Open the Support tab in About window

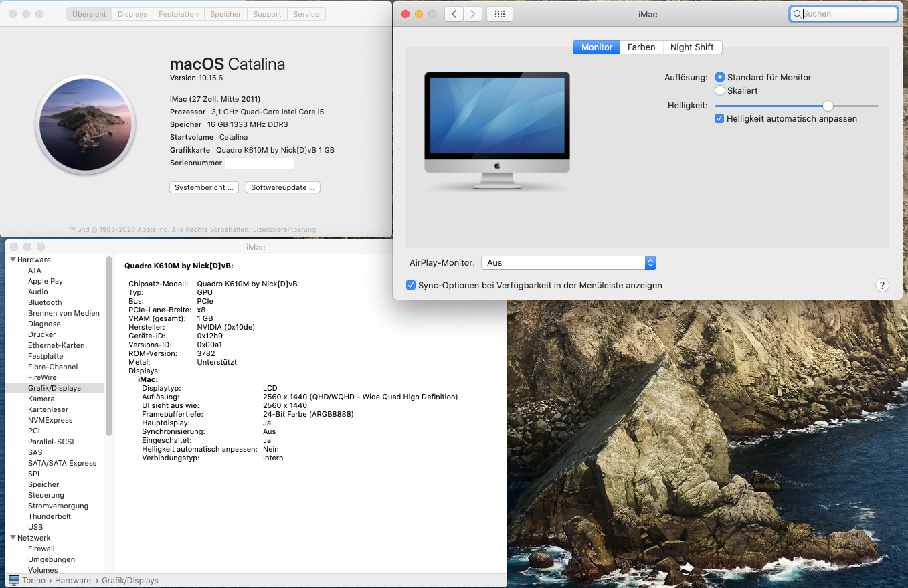(267, 14)
